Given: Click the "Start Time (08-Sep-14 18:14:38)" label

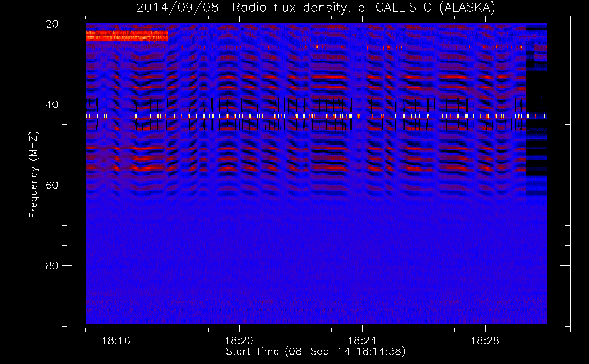Looking at the screenshot, I should (x=316, y=352).
